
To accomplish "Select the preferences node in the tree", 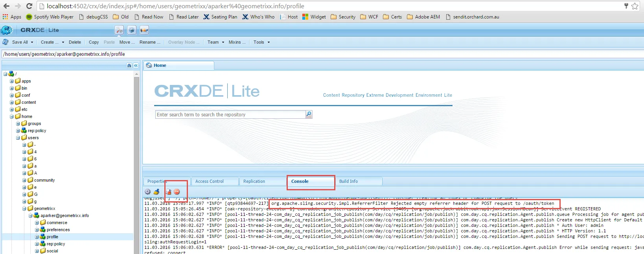I will (x=58, y=230).
